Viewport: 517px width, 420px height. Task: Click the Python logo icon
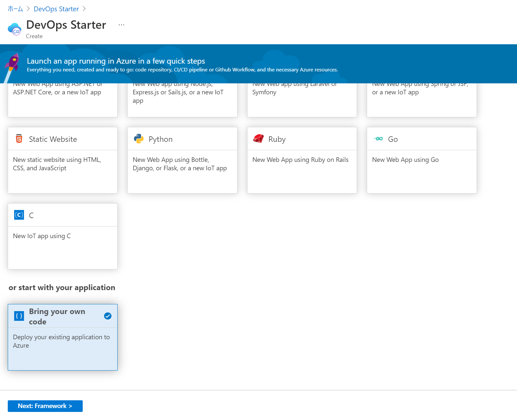tap(139, 139)
